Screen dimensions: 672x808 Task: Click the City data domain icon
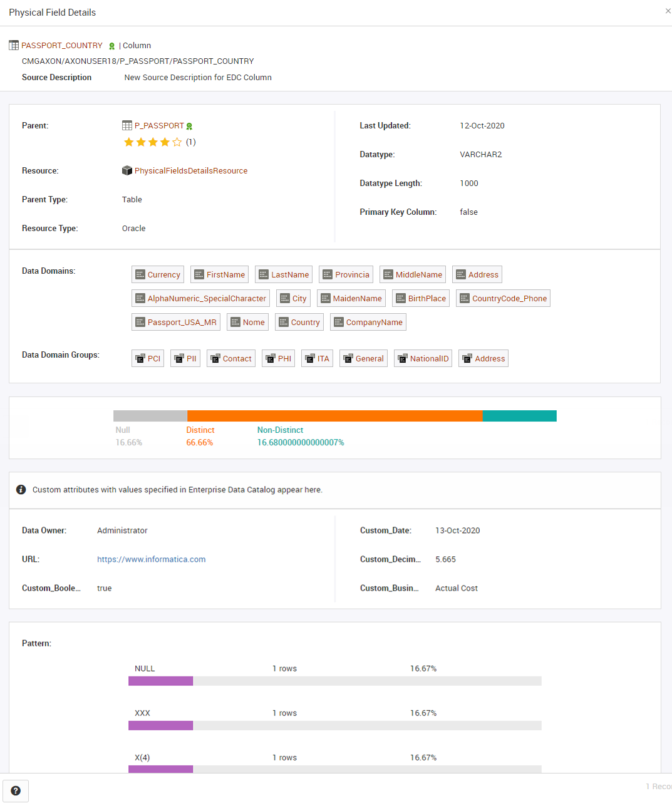[285, 298]
